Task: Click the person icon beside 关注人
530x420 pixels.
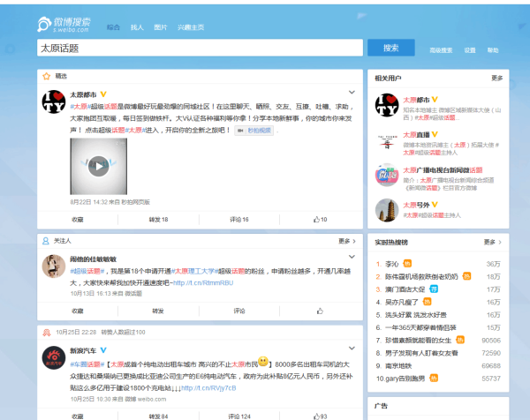Action: click(46, 241)
